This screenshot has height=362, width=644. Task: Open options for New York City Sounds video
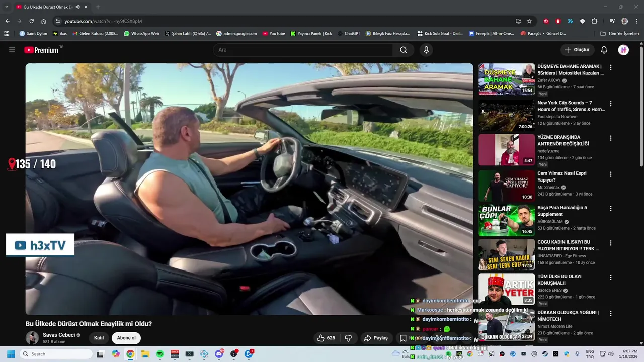click(x=611, y=104)
